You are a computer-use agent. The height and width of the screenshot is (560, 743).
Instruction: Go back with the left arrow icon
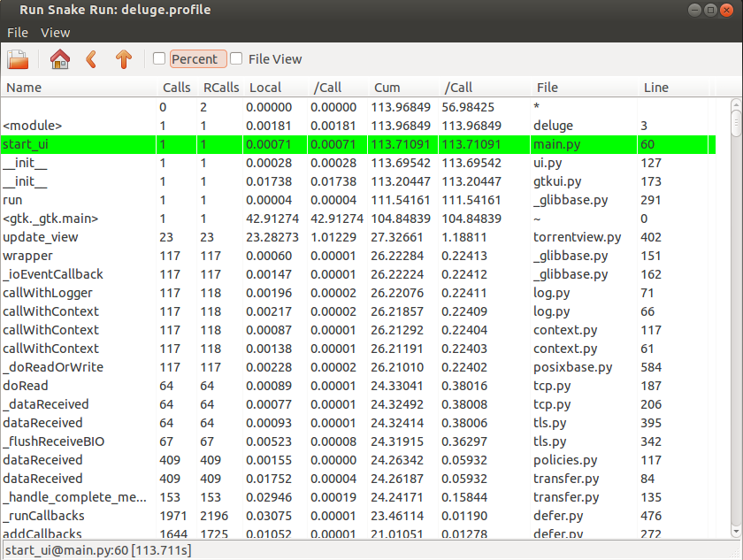click(x=90, y=59)
